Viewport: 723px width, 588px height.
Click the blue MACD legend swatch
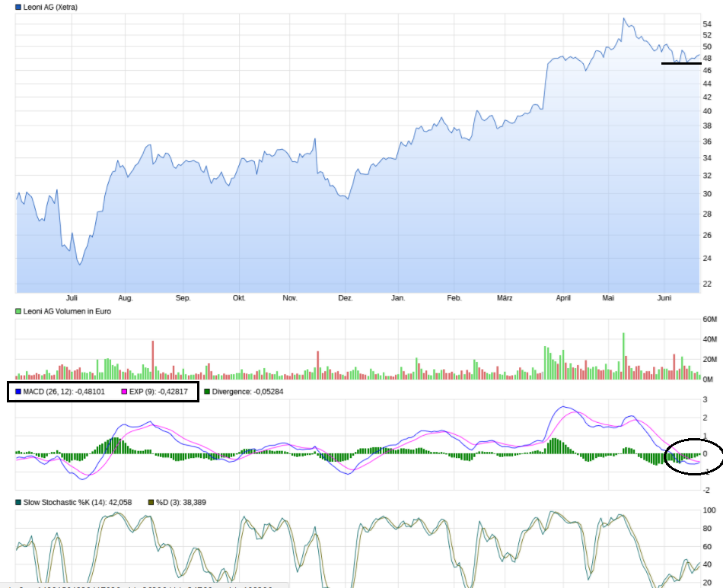coord(18,392)
